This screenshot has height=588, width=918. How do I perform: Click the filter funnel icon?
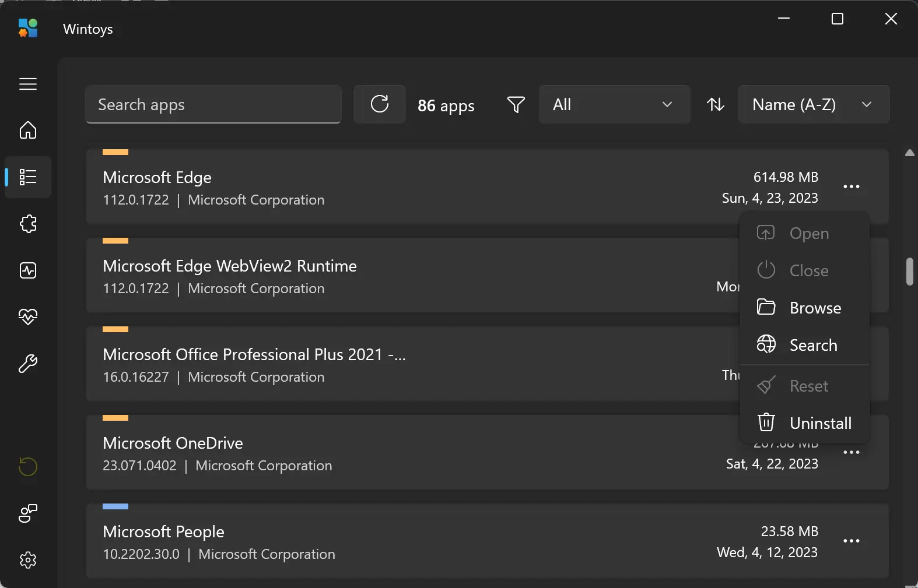click(516, 104)
